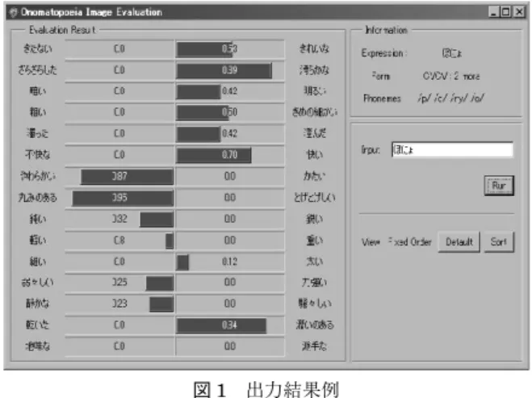532x398 pixels.
Task: Click the 'View' label
Action: (371, 242)
